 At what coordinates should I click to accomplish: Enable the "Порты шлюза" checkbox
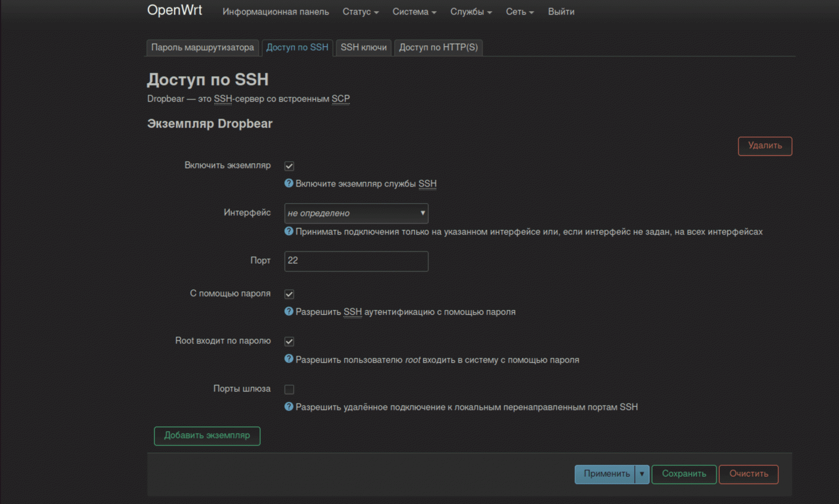(x=289, y=389)
